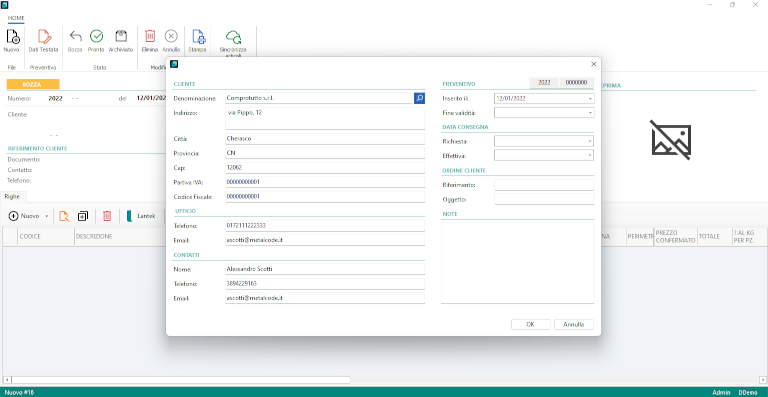Viewport: 768px width, 397px height.
Task: Click the Stampa print icon
Action: coord(198,37)
